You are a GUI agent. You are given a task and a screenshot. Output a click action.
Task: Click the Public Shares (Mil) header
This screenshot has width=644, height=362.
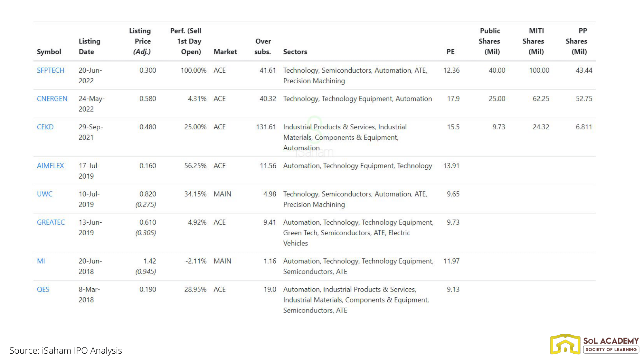(490, 41)
